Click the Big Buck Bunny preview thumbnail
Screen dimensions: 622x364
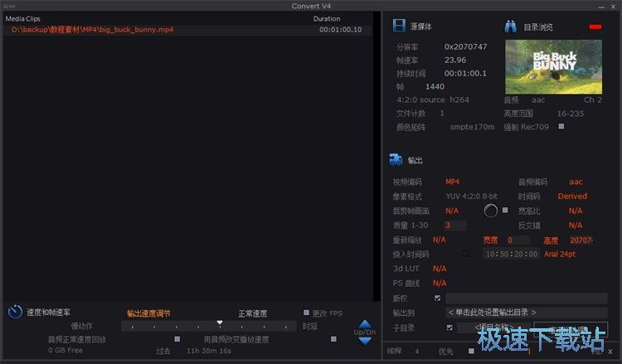pyautogui.click(x=553, y=66)
